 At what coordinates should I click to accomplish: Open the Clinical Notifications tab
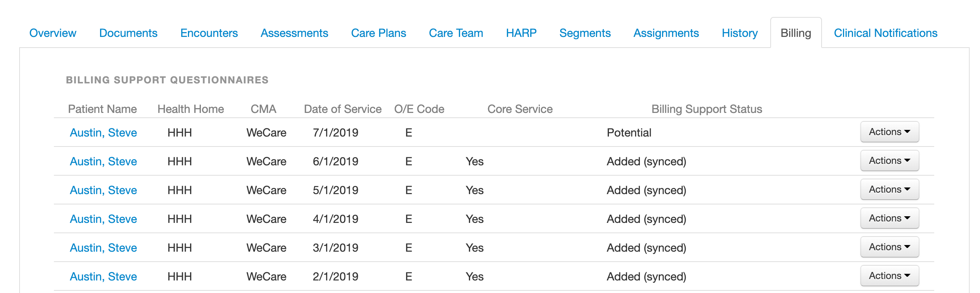pos(885,33)
